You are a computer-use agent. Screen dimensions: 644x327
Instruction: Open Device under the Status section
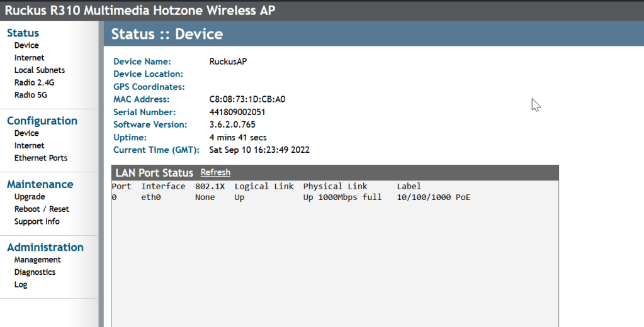26,45
